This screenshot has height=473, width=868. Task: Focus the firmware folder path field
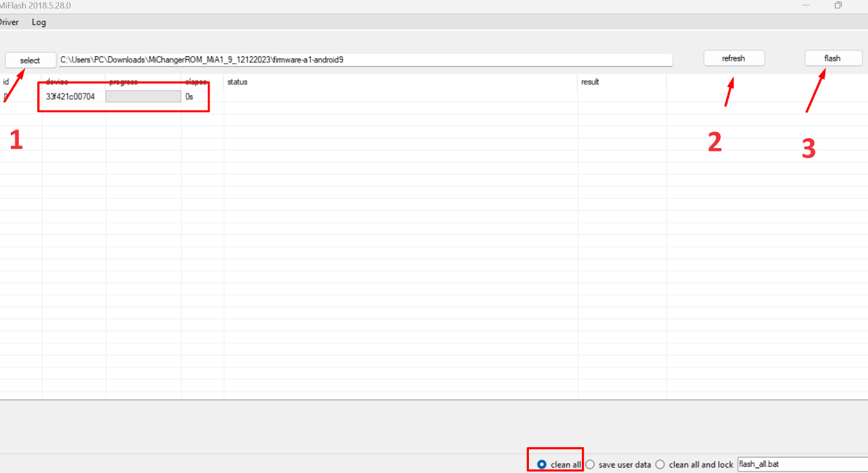click(x=366, y=60)
